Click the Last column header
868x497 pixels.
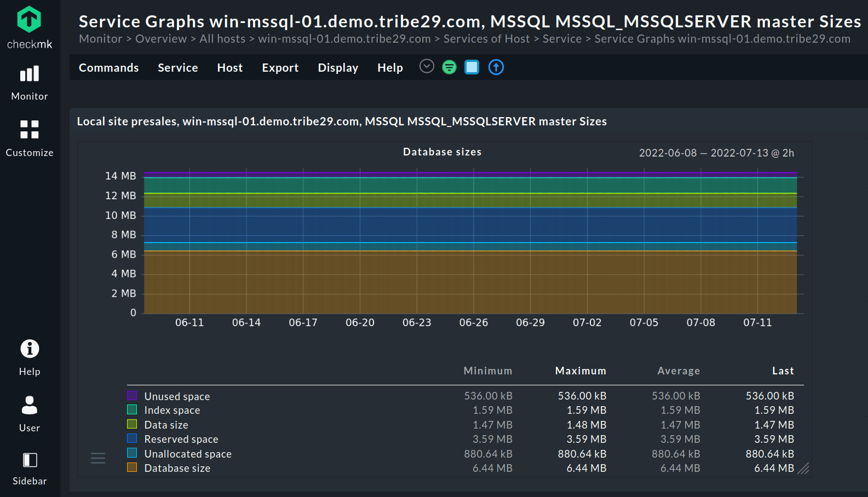(x=783, y=371)
